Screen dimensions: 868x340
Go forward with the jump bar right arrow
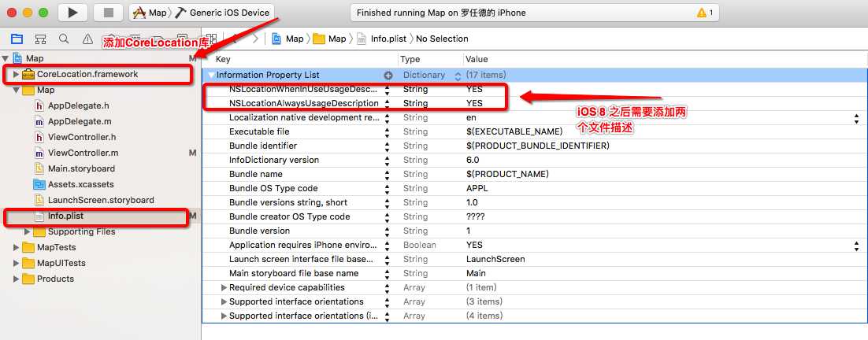[x=255, y=39]
